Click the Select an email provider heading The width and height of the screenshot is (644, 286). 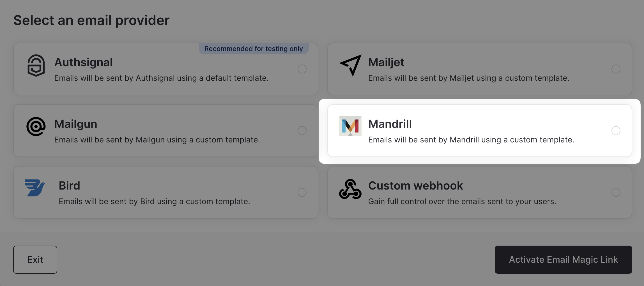(92, 20)
